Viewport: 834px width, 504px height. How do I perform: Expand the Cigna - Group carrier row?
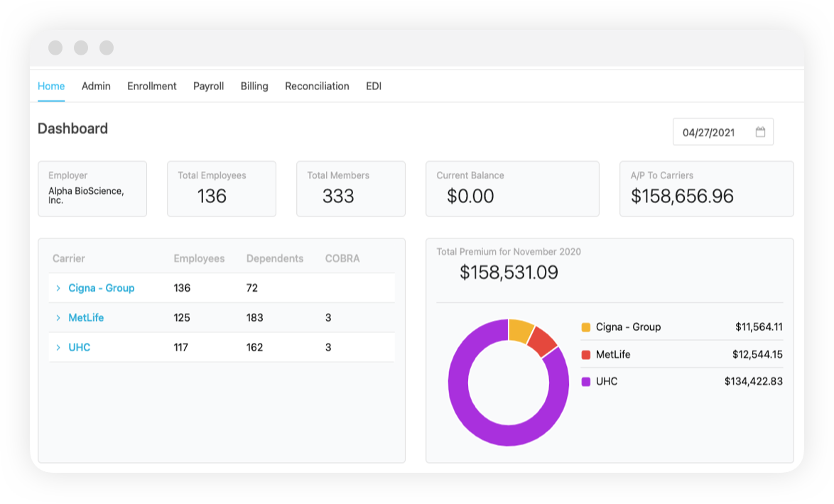click(58, 288)
